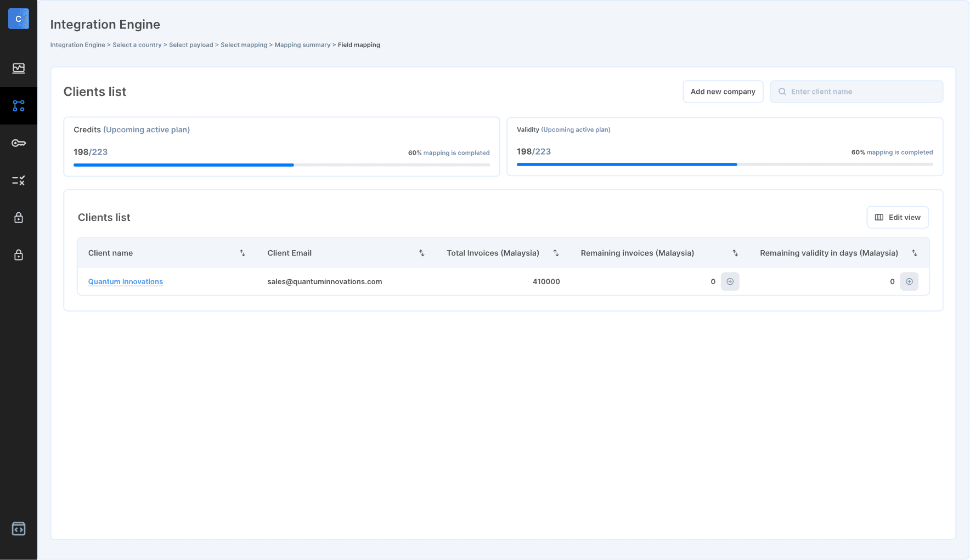The image size is (970, 560).
Task: Navigate to Mapping summary breadcrumb
Action: (x=302, y=45)
